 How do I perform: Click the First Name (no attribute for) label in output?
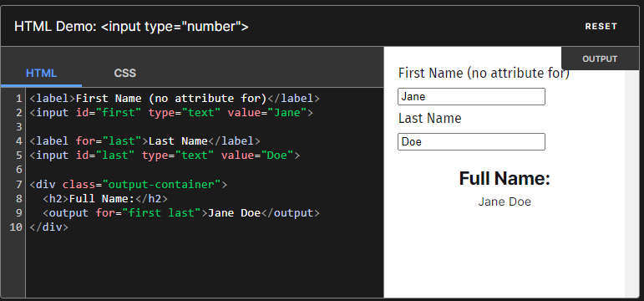point(484,74)
